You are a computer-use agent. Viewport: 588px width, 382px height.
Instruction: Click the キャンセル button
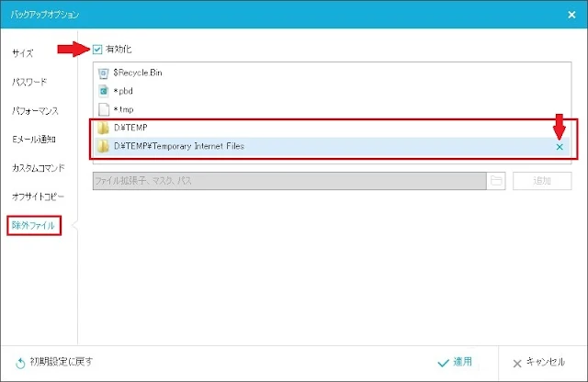pyautogui.click(x=538, y=362)
